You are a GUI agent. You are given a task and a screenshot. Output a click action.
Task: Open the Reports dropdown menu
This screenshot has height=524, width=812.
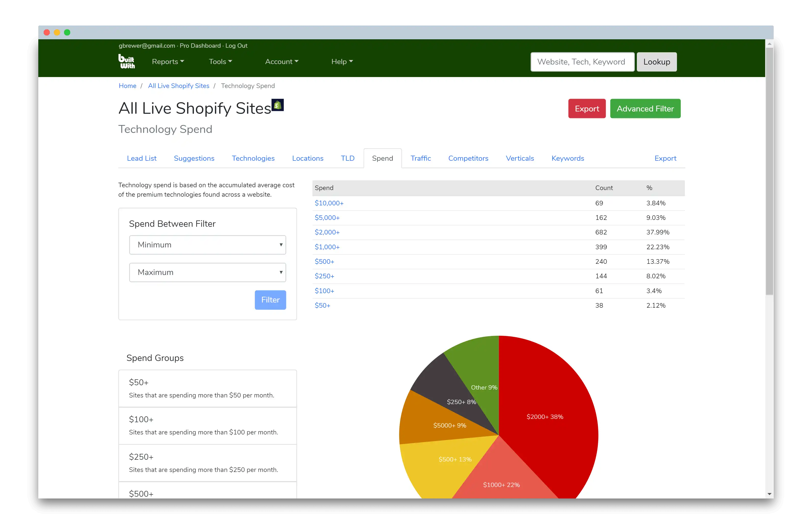(168, 61)
